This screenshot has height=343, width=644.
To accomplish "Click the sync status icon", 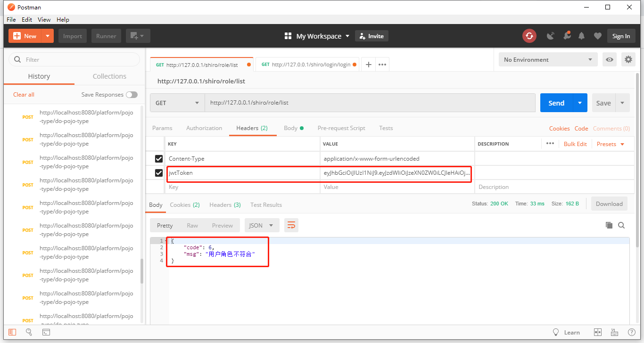I will (x=529, y=36).
